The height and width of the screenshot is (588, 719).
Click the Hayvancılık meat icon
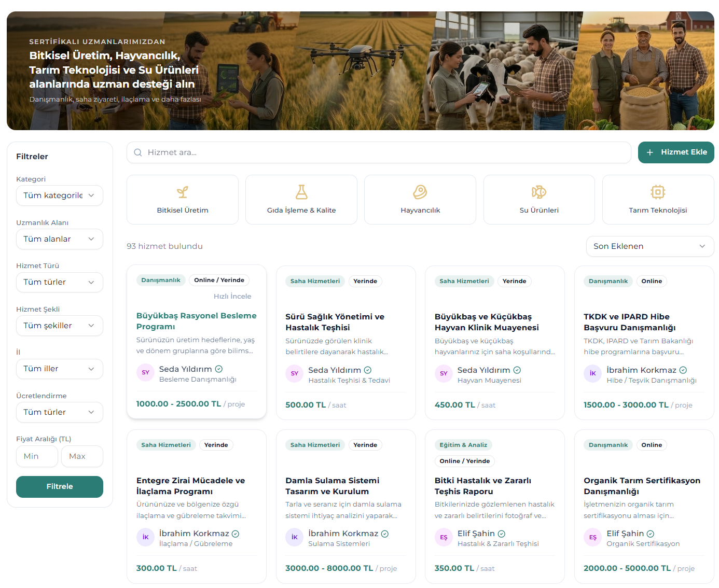(x=420, y=192)
